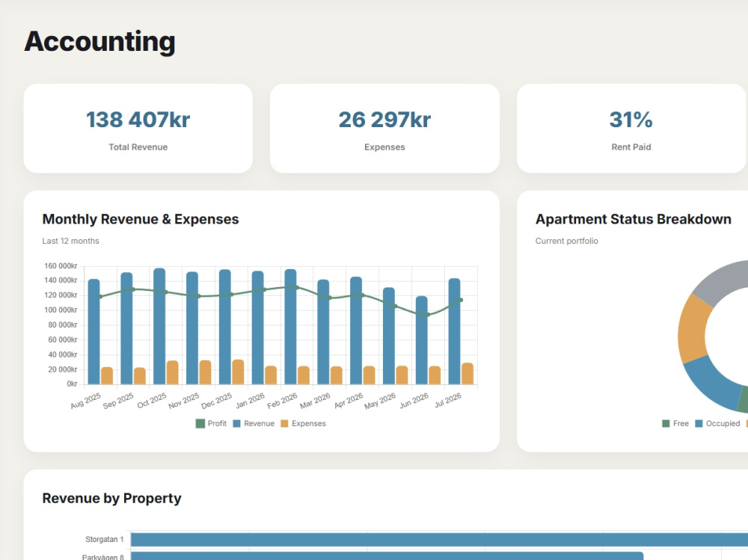Select the Feb 2026 revenue bar

pyautogui.click(x=290, y=327)
